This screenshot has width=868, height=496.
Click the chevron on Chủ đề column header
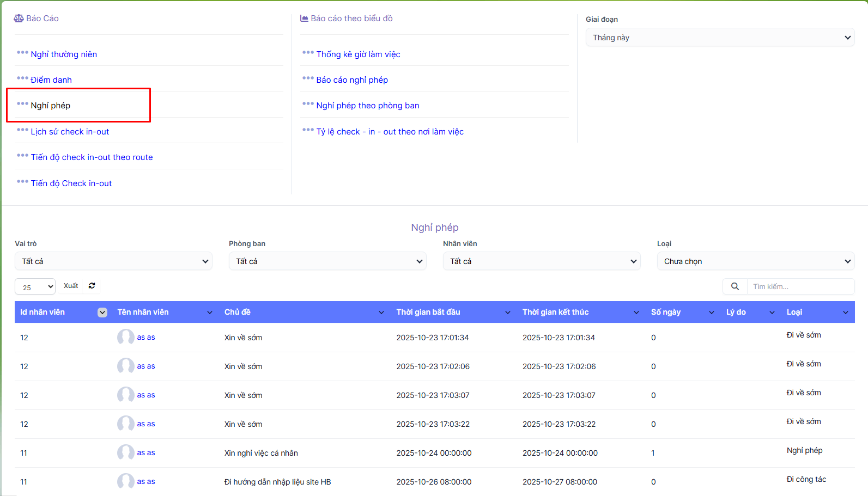381,313
